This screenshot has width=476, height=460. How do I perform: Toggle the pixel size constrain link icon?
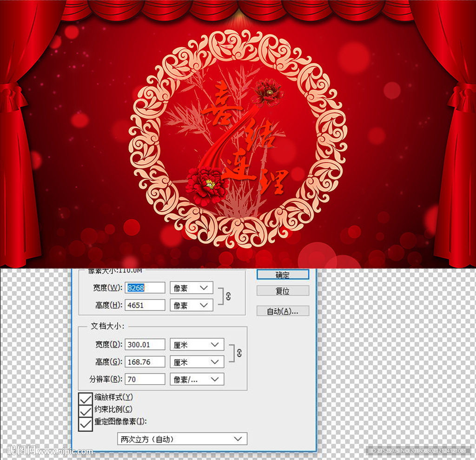click(228, 296)
